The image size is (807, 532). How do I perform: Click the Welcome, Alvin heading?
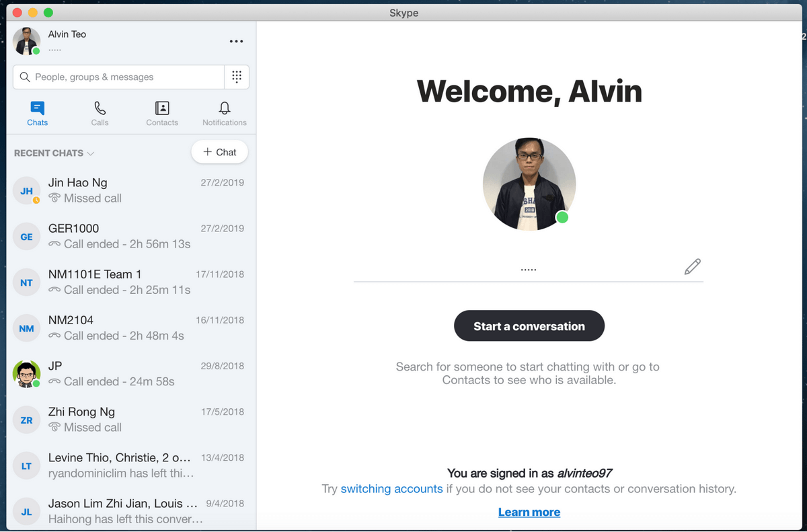click(529, 91)
